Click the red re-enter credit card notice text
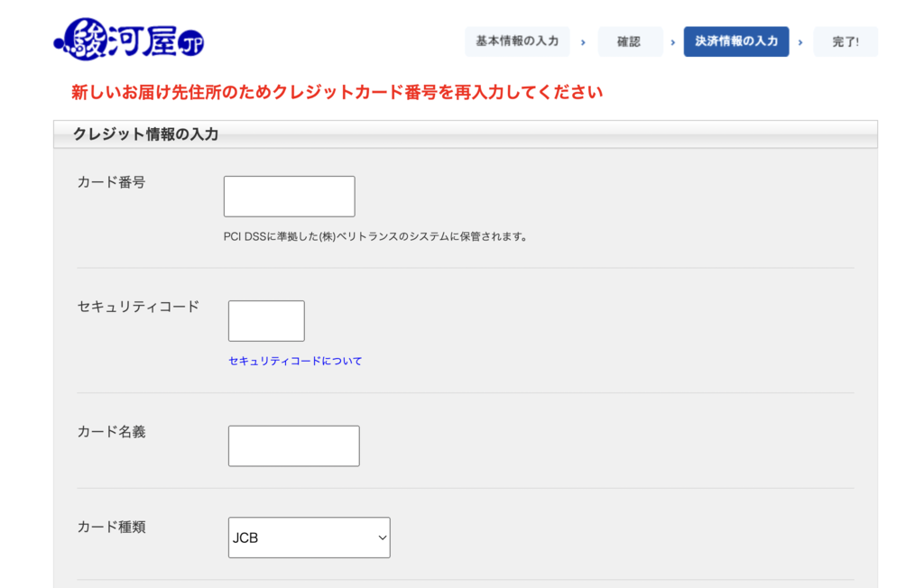This screenshot has height=588, width=924. tap(337, 93)
